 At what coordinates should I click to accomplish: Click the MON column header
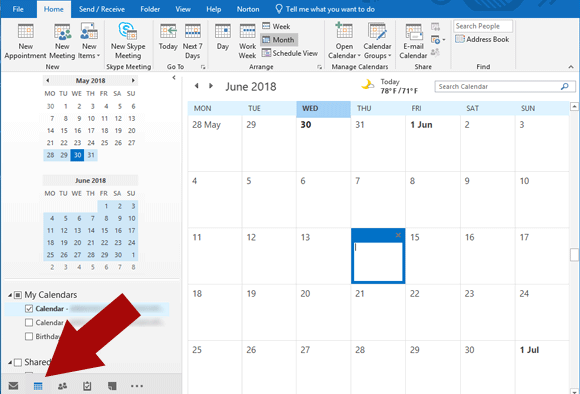(x=215, y=108)
